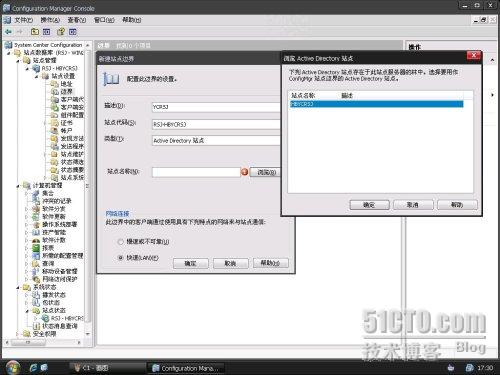Click the Up one level toolbar icon
Image resolution: width=500 pixels, height=375 pixels.
[x=35, y=32]
